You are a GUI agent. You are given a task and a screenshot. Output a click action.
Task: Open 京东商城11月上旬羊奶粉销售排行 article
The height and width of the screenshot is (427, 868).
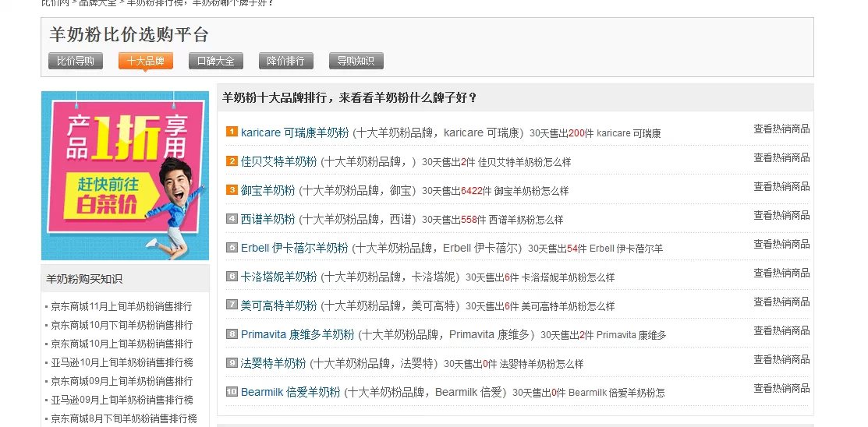(122, 306)
